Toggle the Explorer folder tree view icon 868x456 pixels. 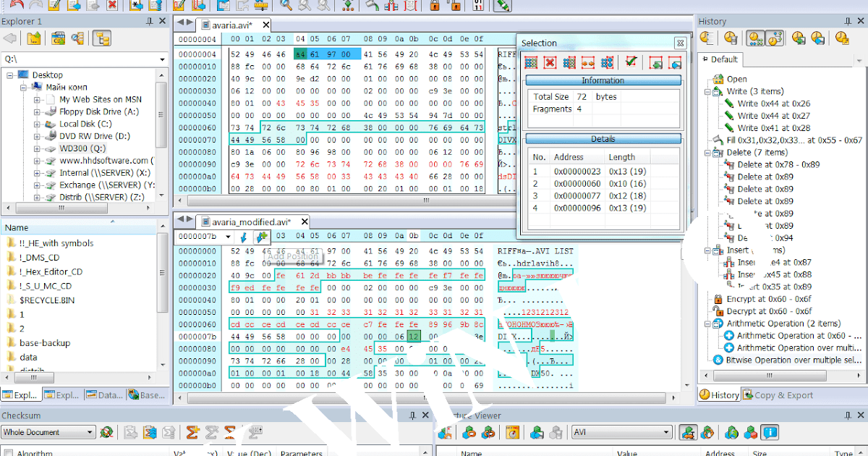click(x=101, y=38)
